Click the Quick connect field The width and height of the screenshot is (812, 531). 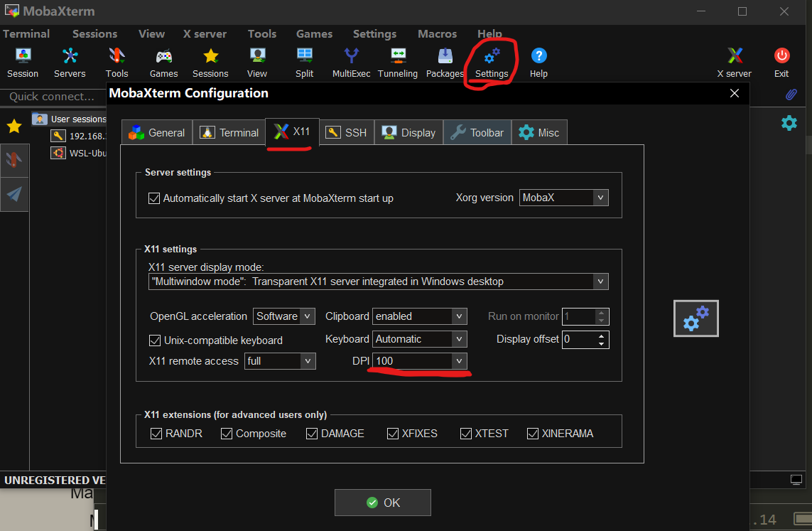(x=53, y=97)
